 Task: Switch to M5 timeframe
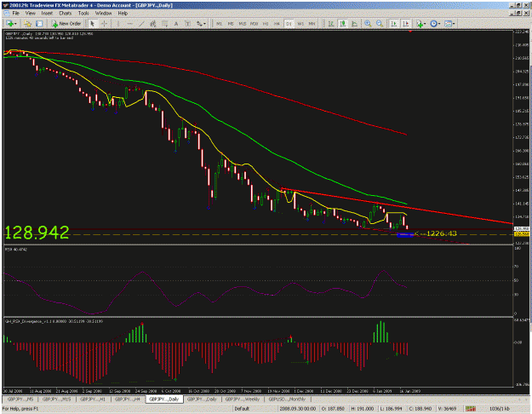231,24
